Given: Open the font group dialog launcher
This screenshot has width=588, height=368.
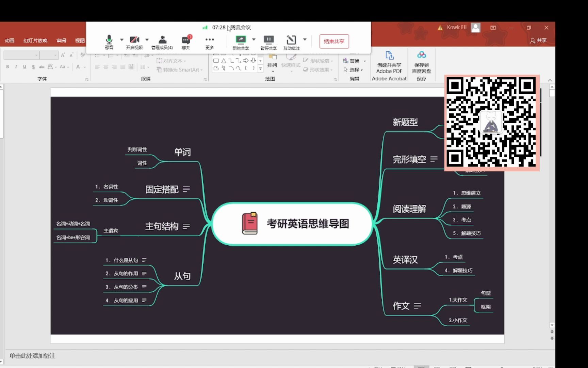Looking at the screenshot, I should (87, 79).
